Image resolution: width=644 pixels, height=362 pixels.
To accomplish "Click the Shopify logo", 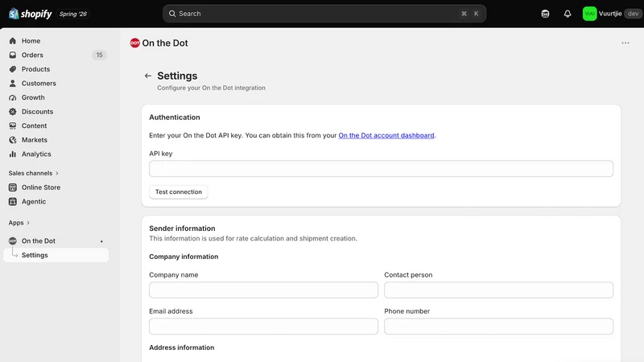I will [x=30, y=14].
